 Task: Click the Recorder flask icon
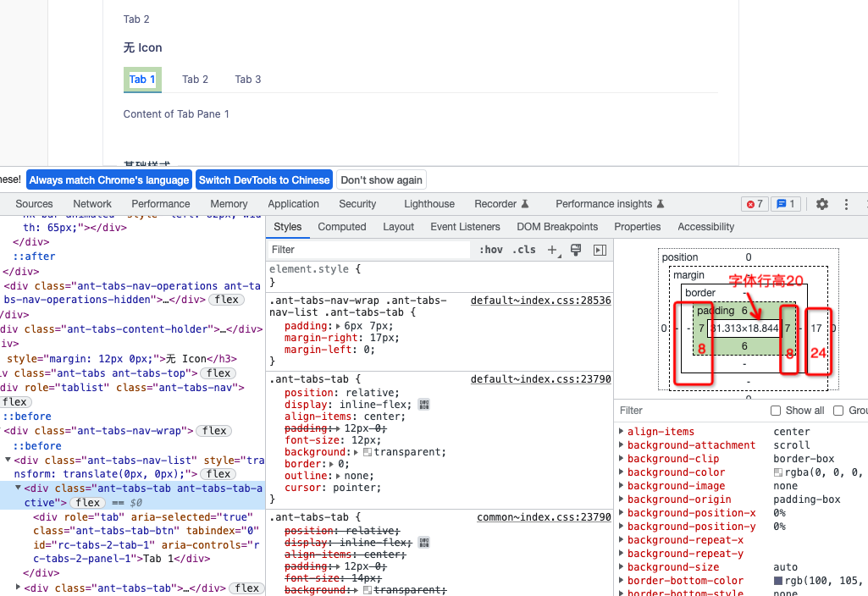pyautogui.click(x=525, y=204)
